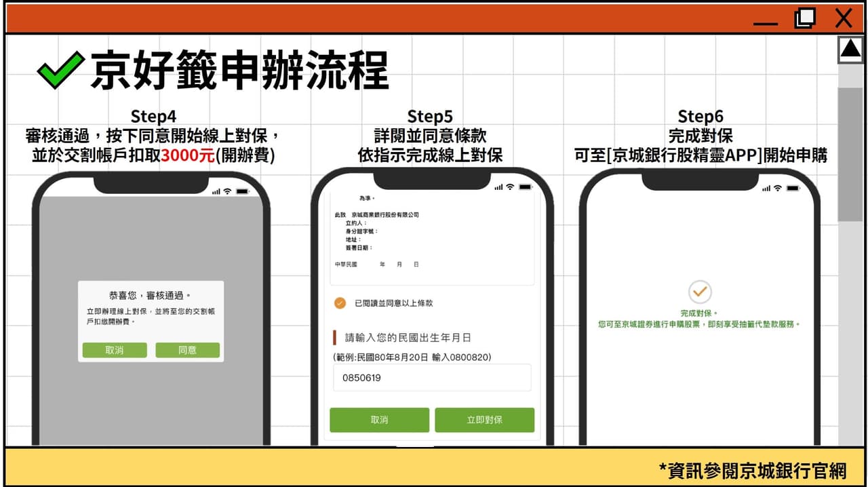This screenshot has width=868, height=487.
Task: Click the *資訊參閱京城銀行官網 footer note
Action: coord(753,470)
